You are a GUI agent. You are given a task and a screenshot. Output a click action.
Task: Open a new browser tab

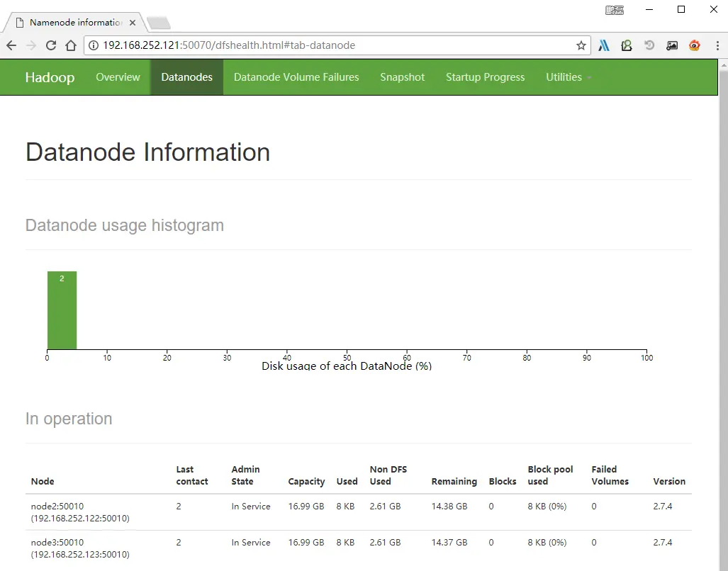click(159, 22)
